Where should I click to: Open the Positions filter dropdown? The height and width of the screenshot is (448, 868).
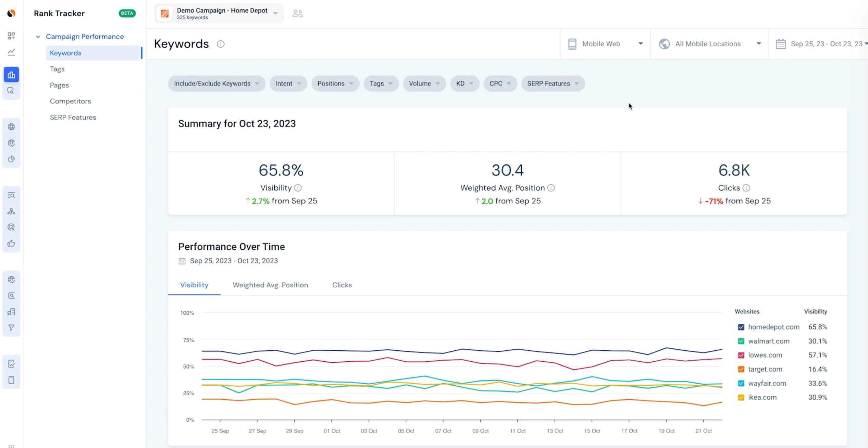335,84
